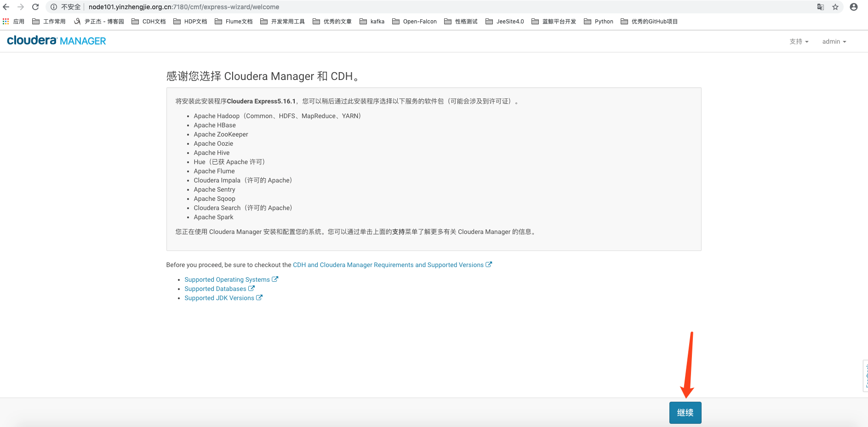
Task: Open Supported Operating Systems link
Action: [x=231, y=279]
